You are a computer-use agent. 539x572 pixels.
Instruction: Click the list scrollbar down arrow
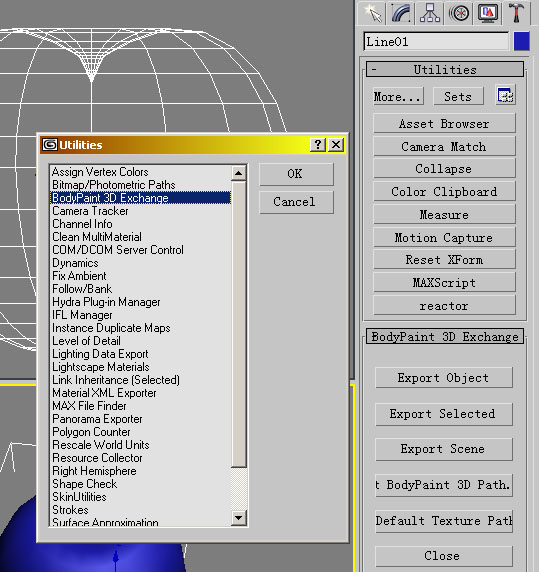click(239, 518)
